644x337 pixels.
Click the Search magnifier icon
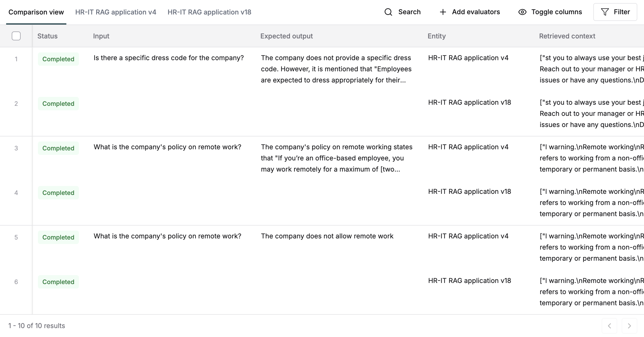point(388,12)
